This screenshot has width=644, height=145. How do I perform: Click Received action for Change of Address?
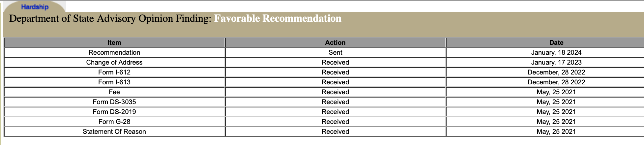coord(335,62)
